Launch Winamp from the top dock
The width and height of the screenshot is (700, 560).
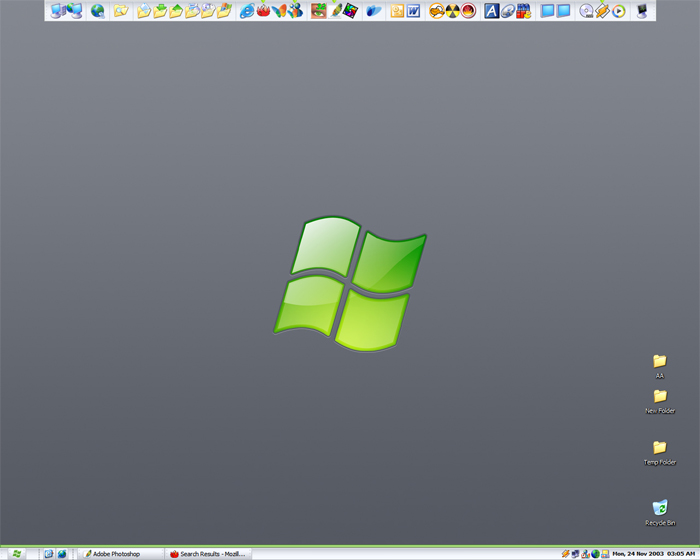[602, 11]
